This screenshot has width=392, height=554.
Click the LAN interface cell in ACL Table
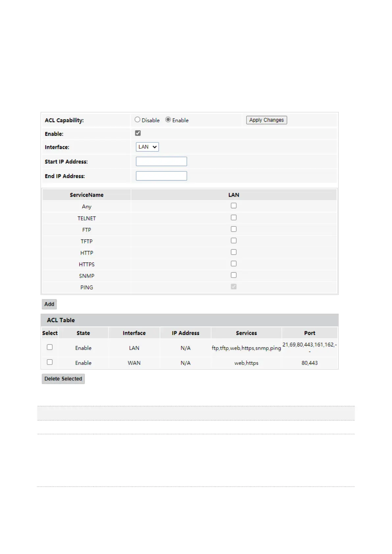(134, 348)
